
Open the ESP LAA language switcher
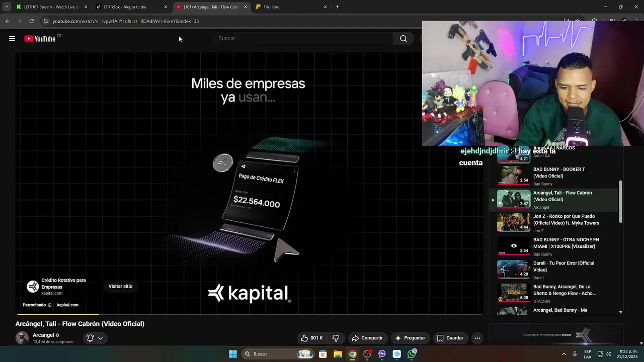tap(588, 354)
